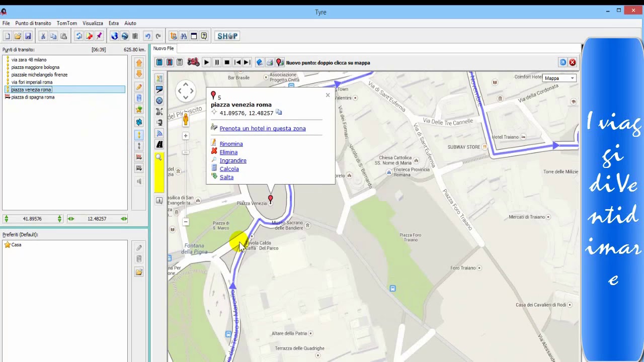Close the piazza venezia info popup
Image resolution: width=644 pixels, height=362 pixels.
pyautogui.click(x=328, y=95)
